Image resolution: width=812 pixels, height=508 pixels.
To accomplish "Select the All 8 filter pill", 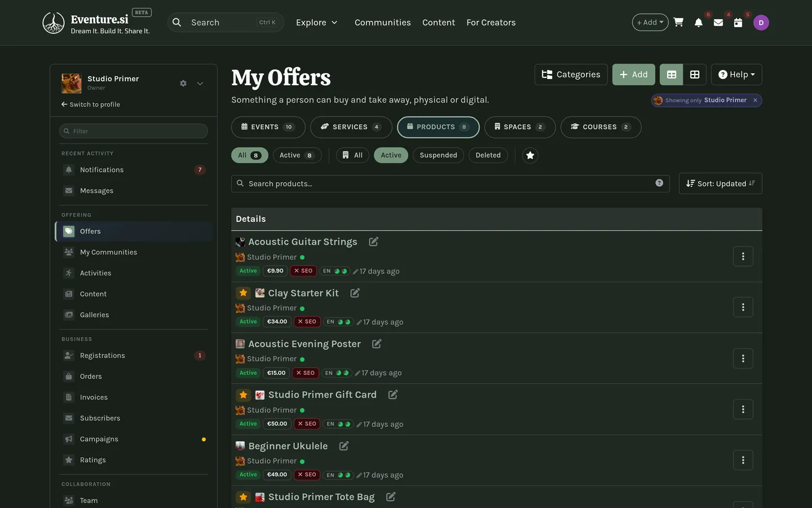I will 250,155.
